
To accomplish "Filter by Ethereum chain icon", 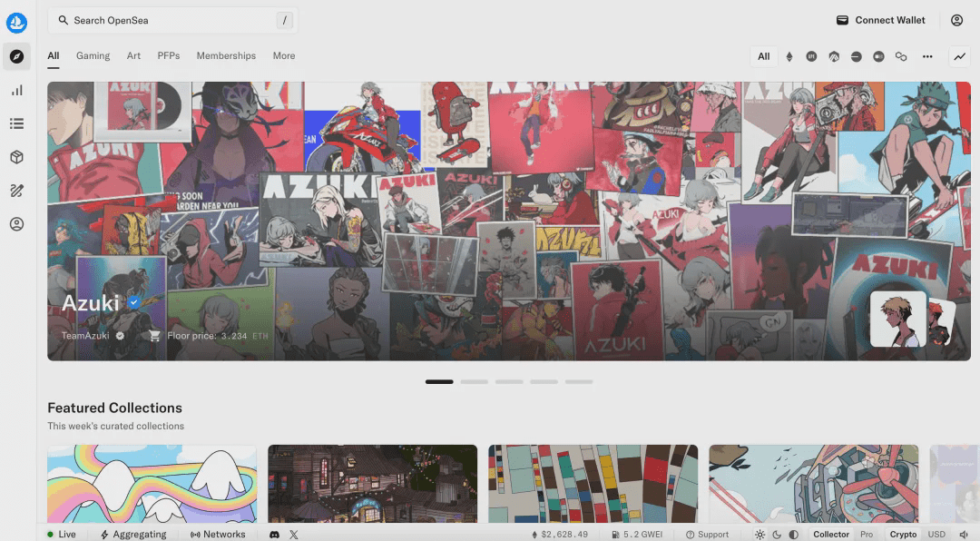I will 789,56.
